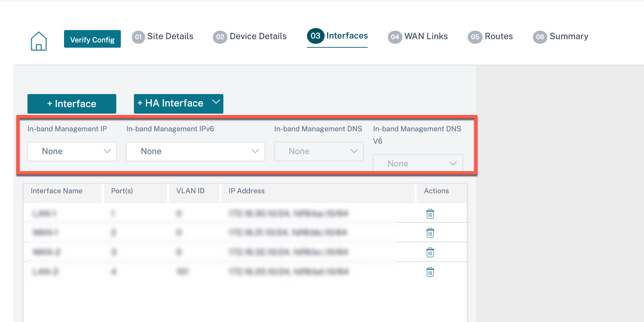Screen dimensions: 644x322
Task: Switch to the 02 Device Details step
Action: (250, 37)
